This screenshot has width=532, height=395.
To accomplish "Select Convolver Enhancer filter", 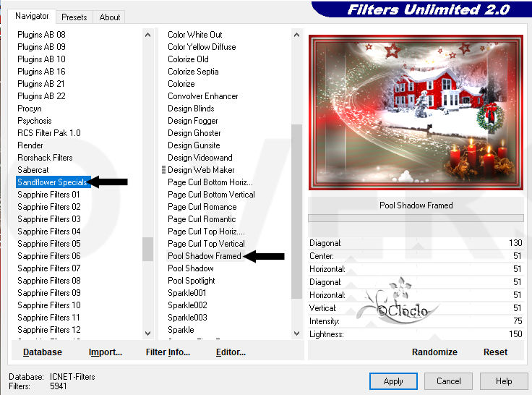I will tap(203, 96).
